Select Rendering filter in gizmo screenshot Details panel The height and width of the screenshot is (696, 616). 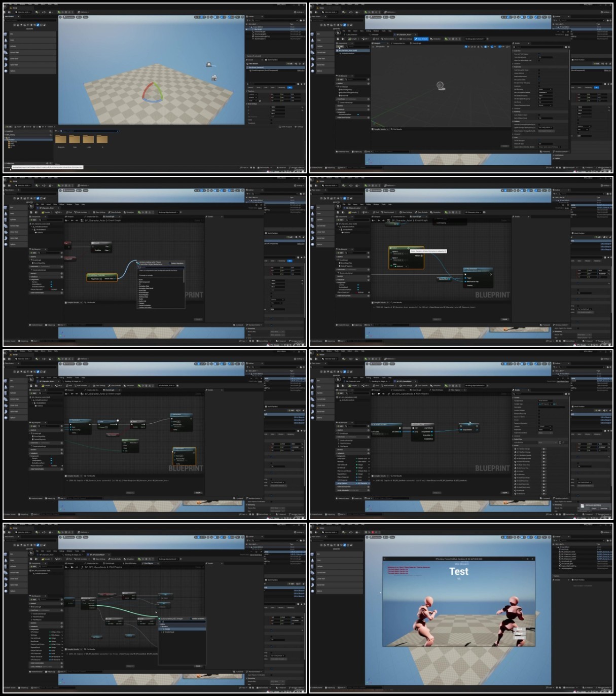(281, 87)
